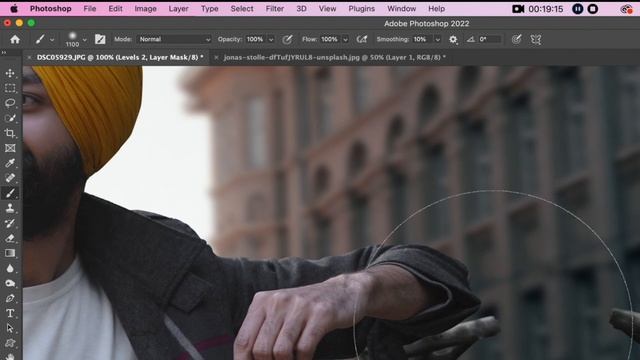Viewport: 640px width, 360px height.
Task: Toggle pressure for brush size
Action: tap(516, 40)
